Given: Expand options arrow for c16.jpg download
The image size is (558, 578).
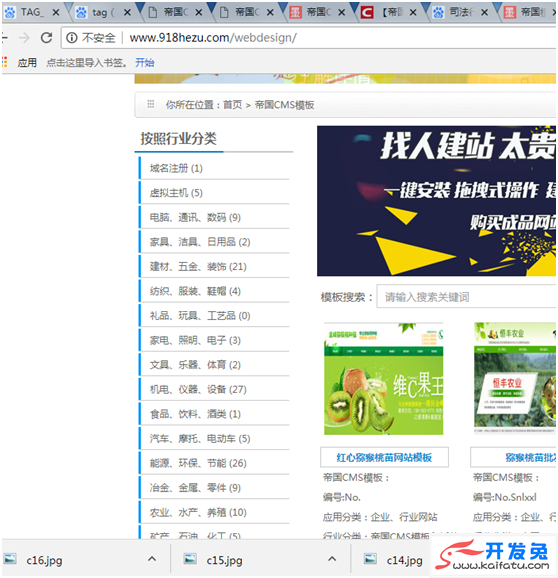Looking at the screenshot, I should [x=152, y=559].
